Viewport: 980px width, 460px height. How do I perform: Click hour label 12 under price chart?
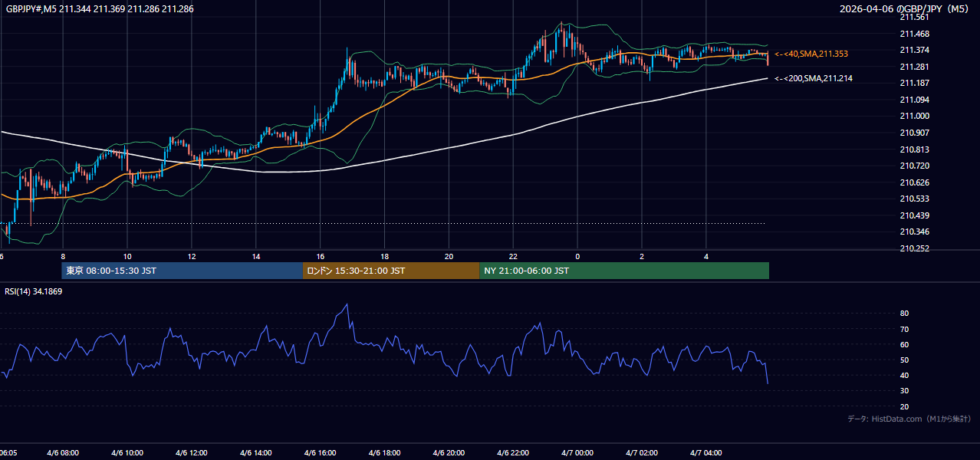pyautogui.click(x=192, y=257)
